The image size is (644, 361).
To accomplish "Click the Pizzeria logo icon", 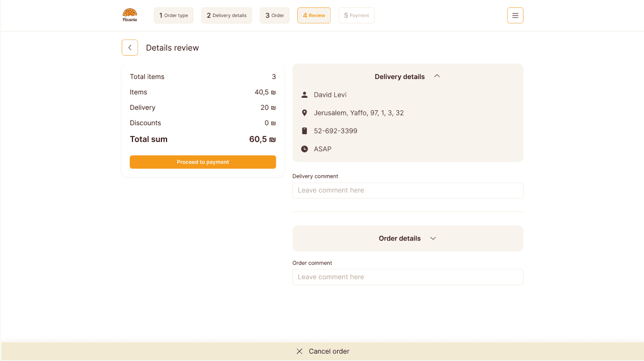I will [130, 15].
